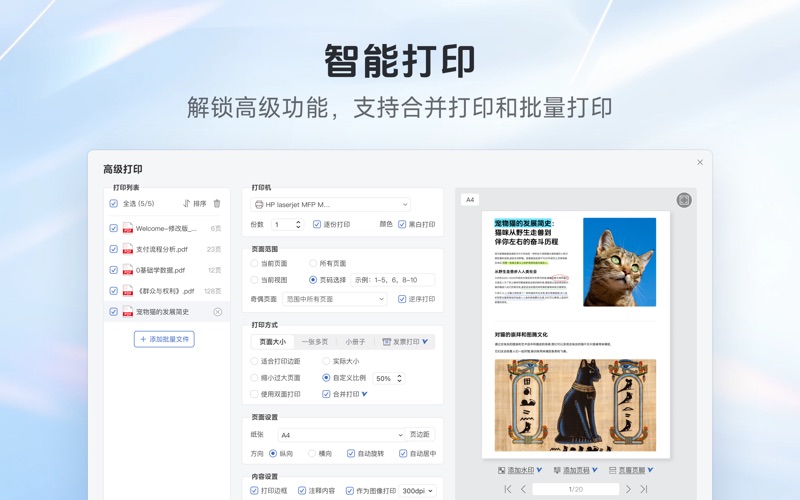Toggle the 逆序打印 reverse order checkbox

402,299
